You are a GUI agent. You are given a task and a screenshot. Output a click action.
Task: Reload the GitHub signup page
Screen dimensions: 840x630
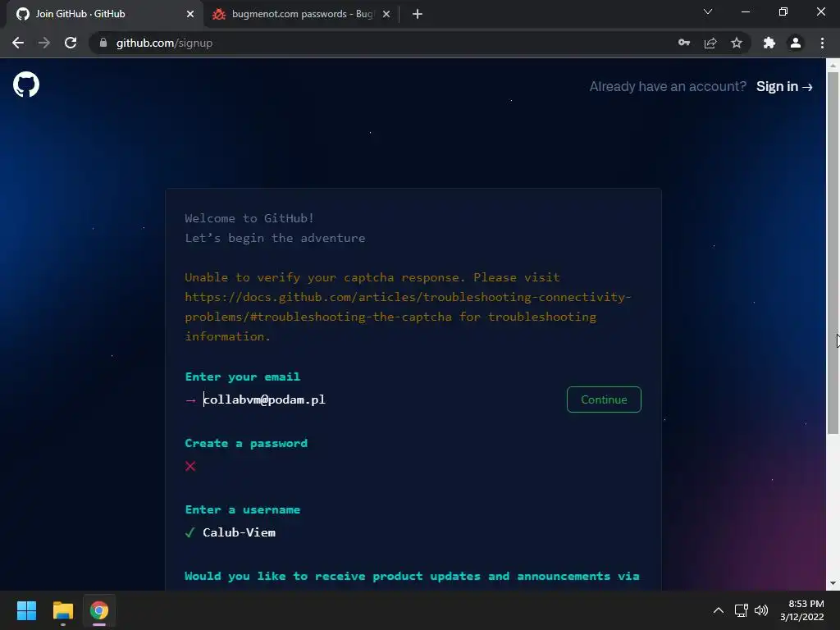[x=71, y=43]
